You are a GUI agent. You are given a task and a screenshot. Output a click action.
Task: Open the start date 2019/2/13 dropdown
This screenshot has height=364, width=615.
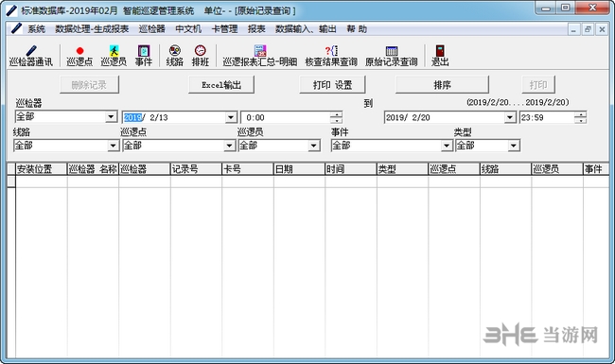pyautogui.click(x=231, y=117)
